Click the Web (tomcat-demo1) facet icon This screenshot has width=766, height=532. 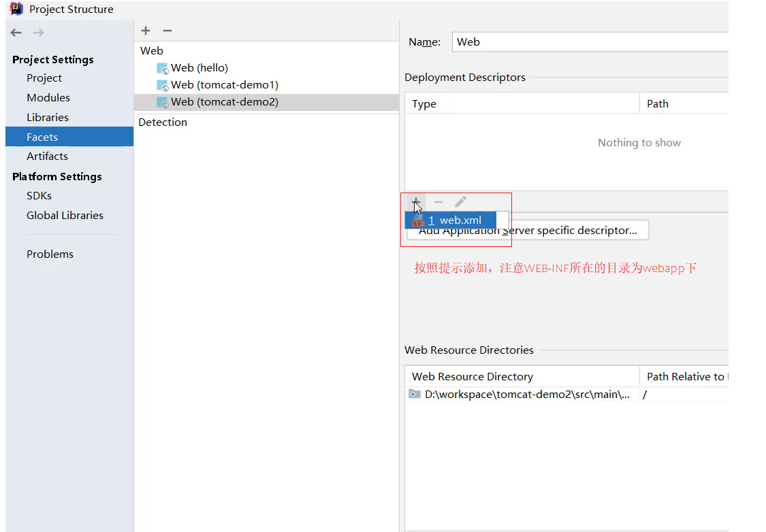point(162,86)
